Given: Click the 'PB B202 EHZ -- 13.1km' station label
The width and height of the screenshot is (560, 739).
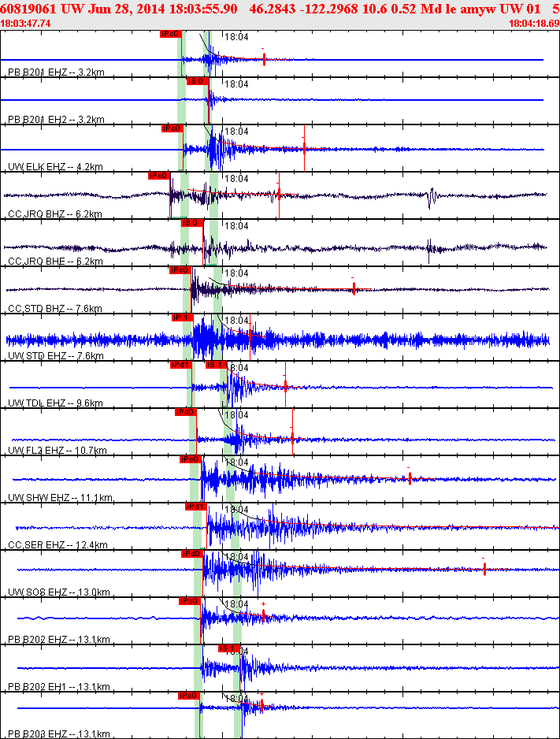Looking at the screenshot, I should point(59,640).
